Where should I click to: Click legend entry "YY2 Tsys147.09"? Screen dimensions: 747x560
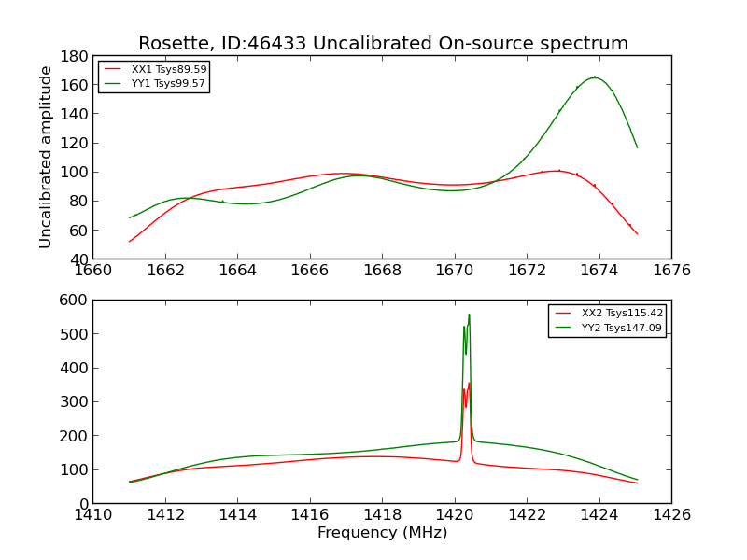pos(621,328)
